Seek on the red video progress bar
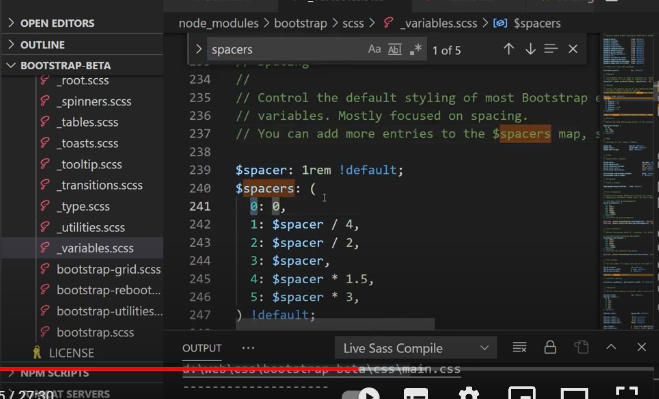 click(179, 369)
